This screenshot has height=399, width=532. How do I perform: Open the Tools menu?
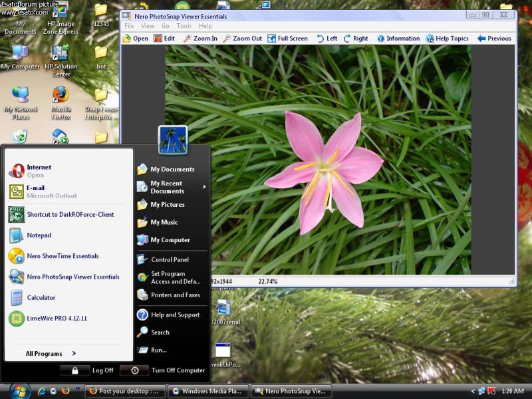coord(184,26)
